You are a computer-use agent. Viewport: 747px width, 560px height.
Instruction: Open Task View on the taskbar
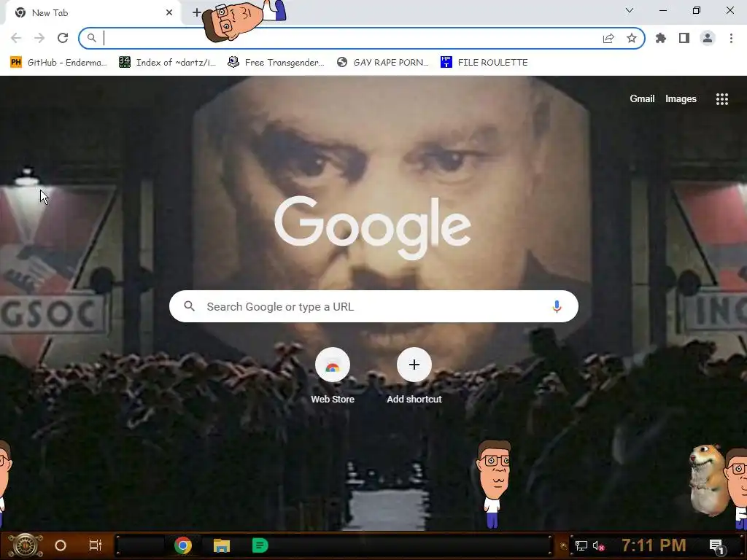click(x=96, y=545)
